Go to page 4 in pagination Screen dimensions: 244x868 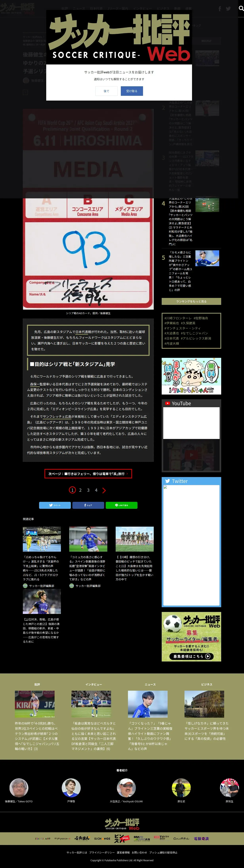point(96,490)
